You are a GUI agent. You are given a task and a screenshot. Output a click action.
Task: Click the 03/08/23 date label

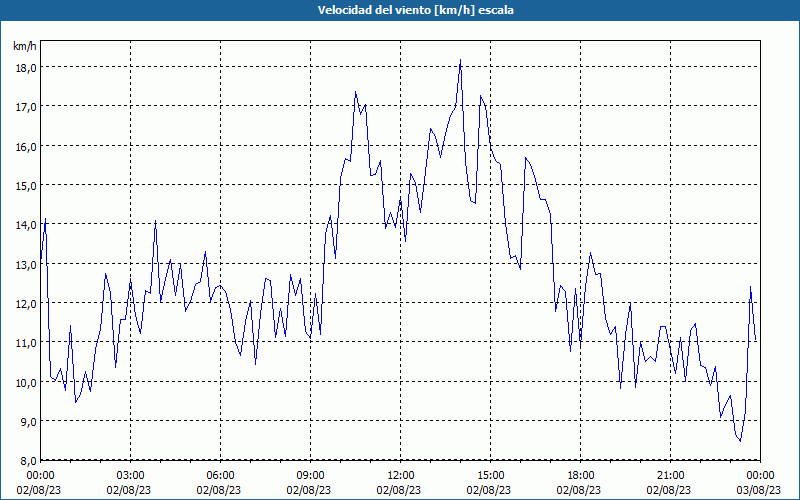pos(760,490)
